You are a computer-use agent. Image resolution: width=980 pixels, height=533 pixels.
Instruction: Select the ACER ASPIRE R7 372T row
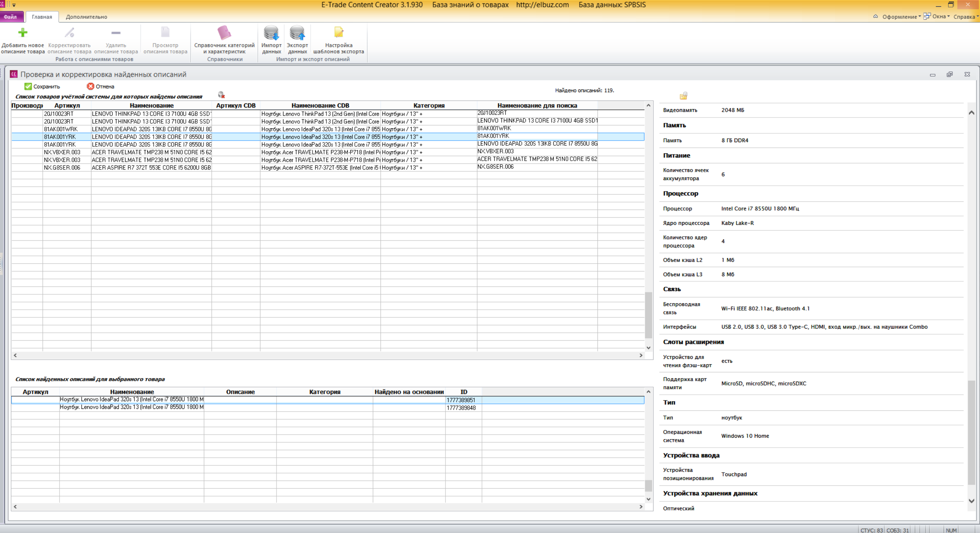point(328,168)
